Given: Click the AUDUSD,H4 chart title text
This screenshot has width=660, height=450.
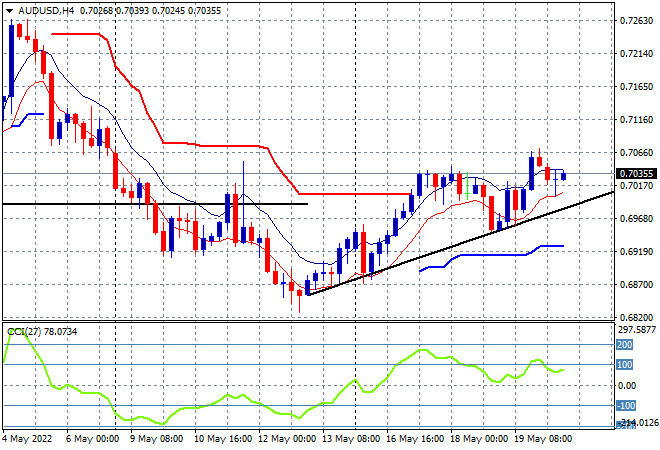Looking at the screenshot, I should [x=46, y=8].
